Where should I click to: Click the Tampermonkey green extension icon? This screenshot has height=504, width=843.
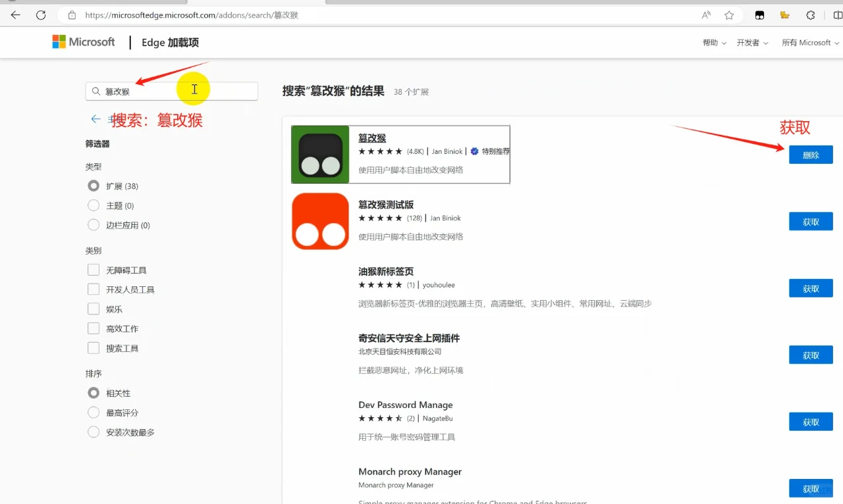(x=320, y=154)
